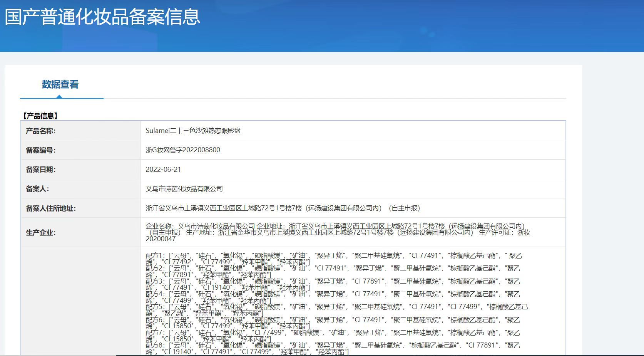
Task: Click the 配方5 ingredient list
Action: (x=337, y=310)
